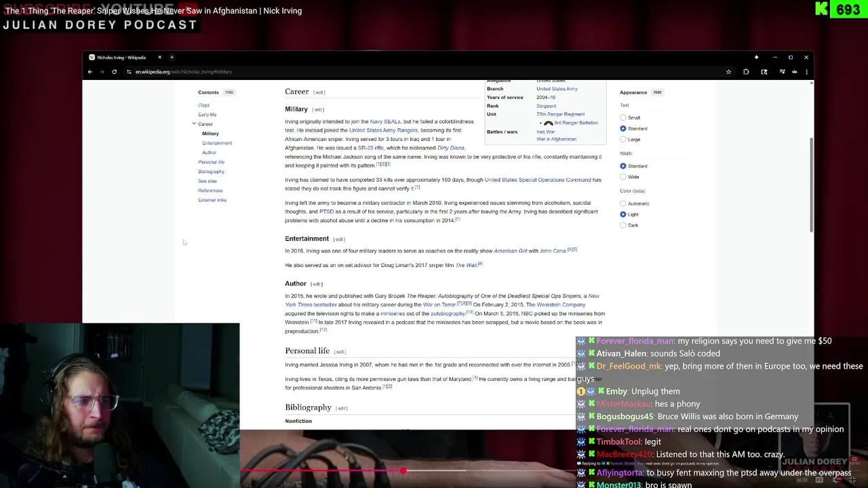Go to Bibliography in Contents
Image resolution: width=868 pixels, height=488 pixels.
(x=211, y=171)
